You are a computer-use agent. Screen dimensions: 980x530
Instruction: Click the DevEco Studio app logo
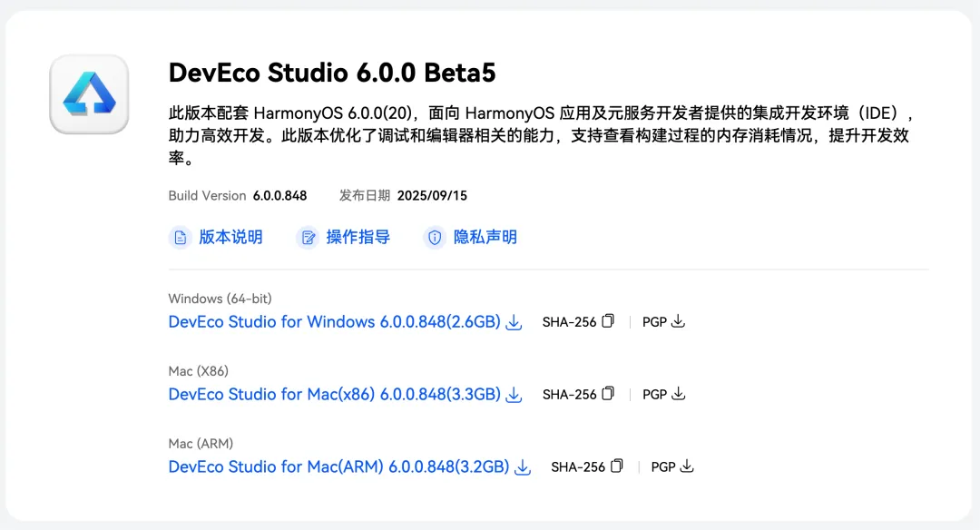[x=89, y=94]
